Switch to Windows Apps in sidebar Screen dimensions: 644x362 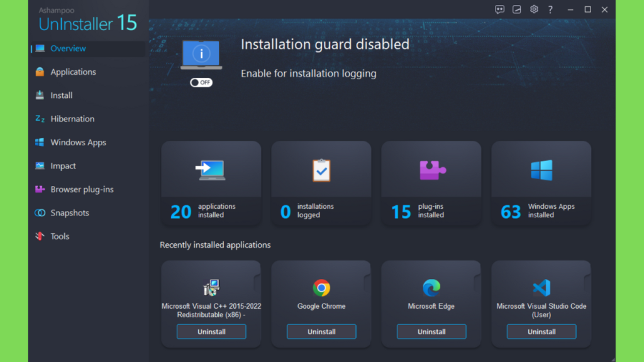[x=87, y=143]
